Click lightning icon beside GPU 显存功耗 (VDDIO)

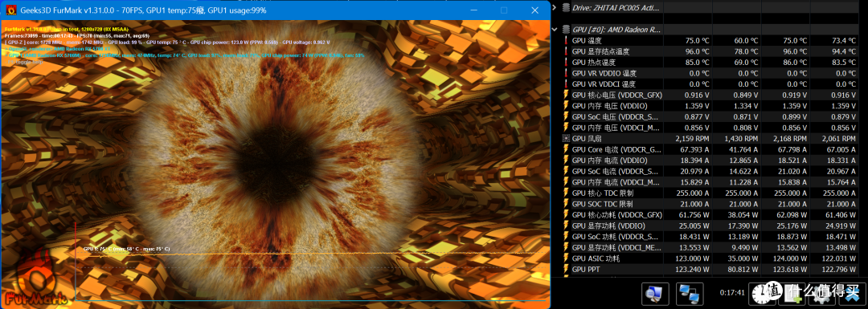pyautogui.click(x=567, y=226)
